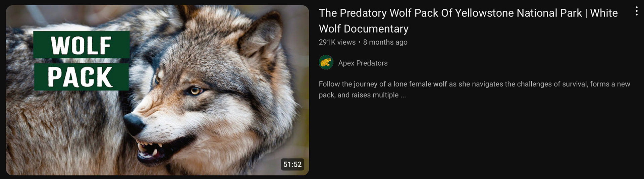Screen dimensions: 644x179
Task: Open the Apex Predators channel name link
Action: pyautogui.click(x=363, y=63)
